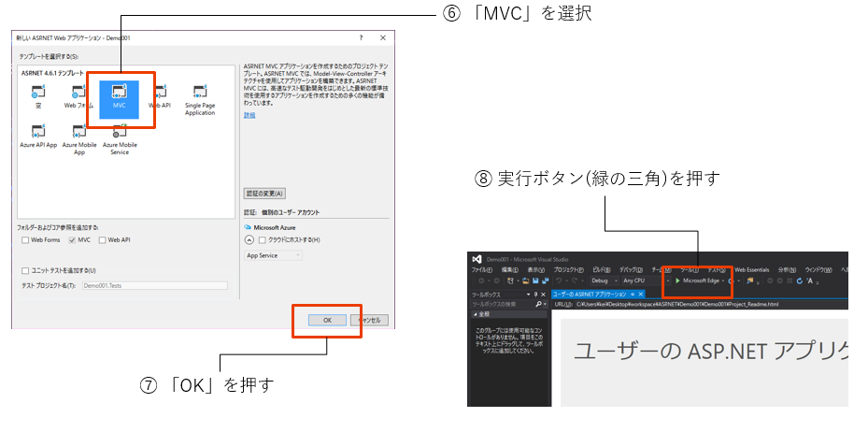Check the add unit tests (ユニットテストを追加する) box
868x432 pixels.
point(25,271)
